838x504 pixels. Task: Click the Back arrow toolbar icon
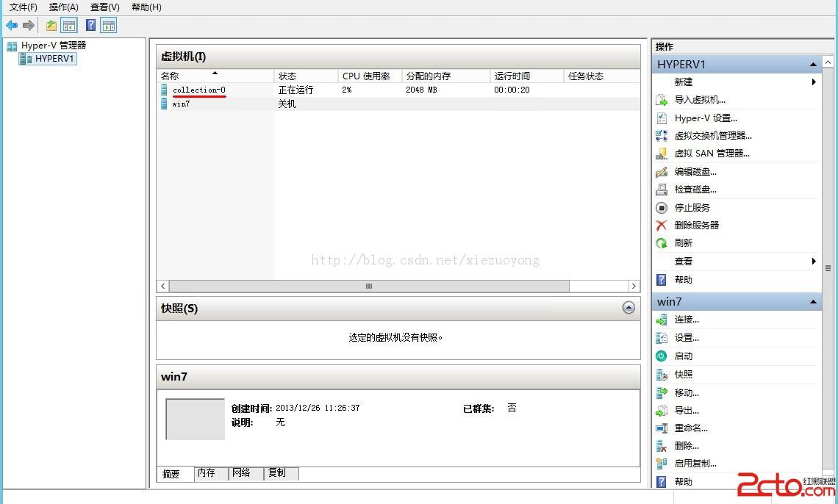tap(12, 25)
